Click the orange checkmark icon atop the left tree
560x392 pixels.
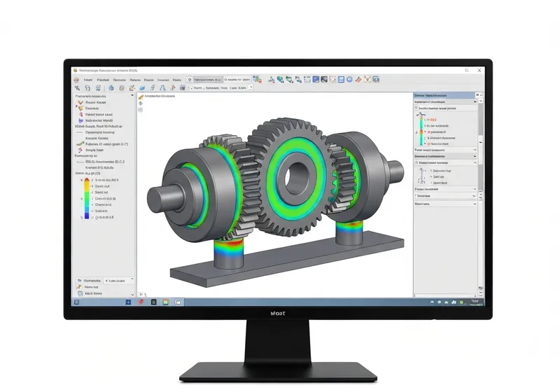tap(80, 102)
